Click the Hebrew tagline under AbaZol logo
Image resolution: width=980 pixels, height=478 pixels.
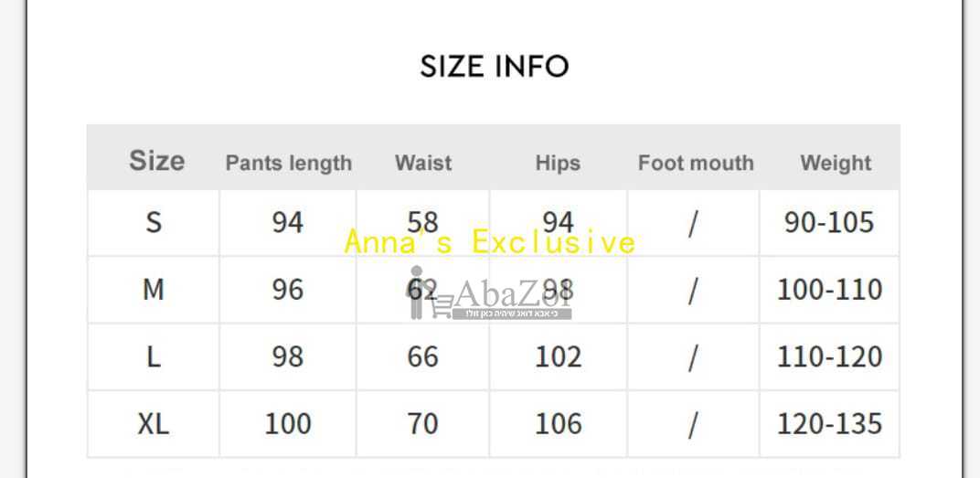coord(512,313)
